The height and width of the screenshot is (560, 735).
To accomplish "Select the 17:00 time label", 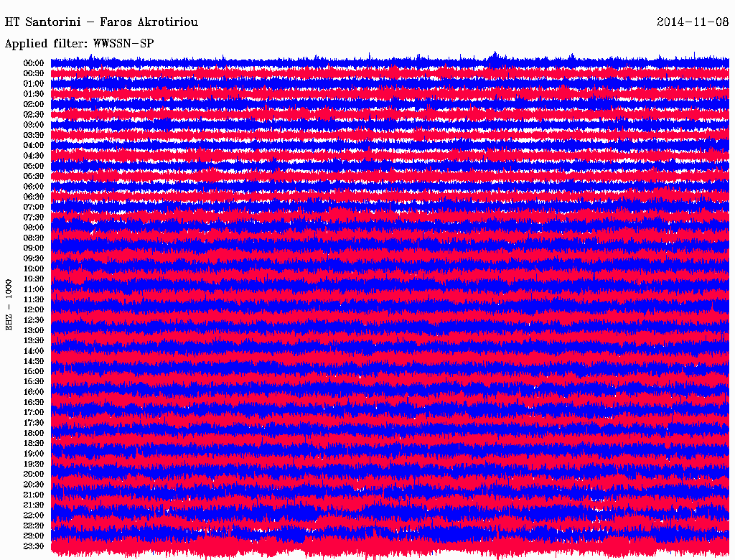I will pos(34,412).
